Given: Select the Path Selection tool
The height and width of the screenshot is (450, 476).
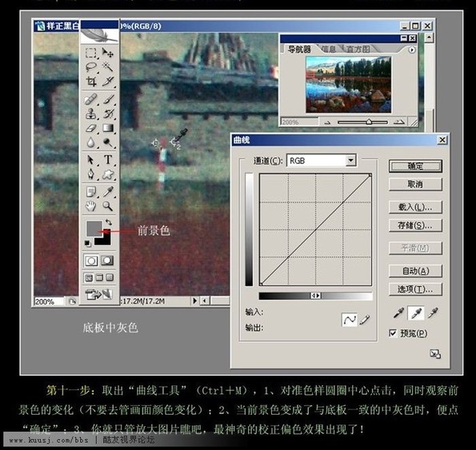Looking at the screenshot, I should pyautogui.click(x=90, y=160).
